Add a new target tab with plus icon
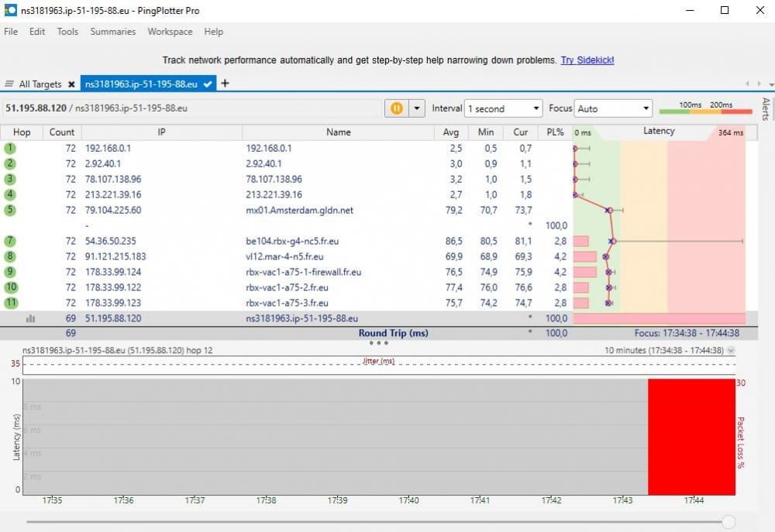The image size is (775, 532). 226,84
